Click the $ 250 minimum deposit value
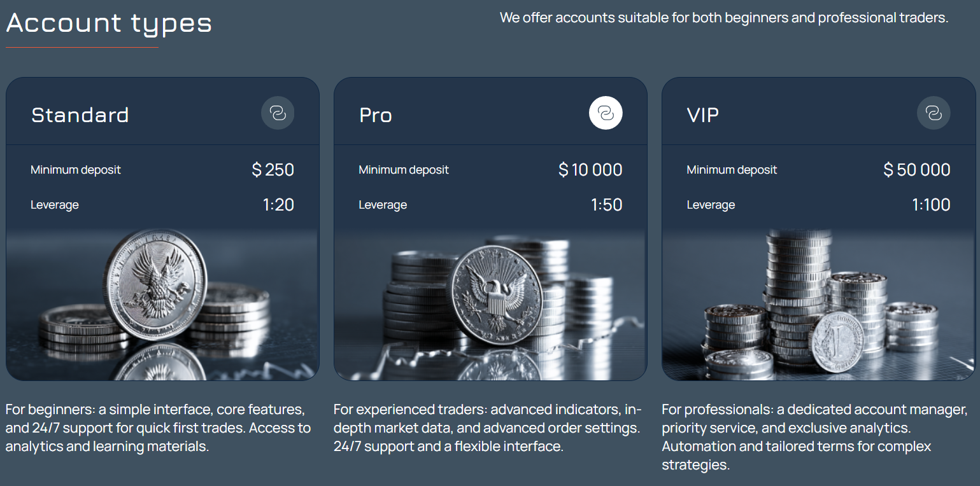 [273, 170]
